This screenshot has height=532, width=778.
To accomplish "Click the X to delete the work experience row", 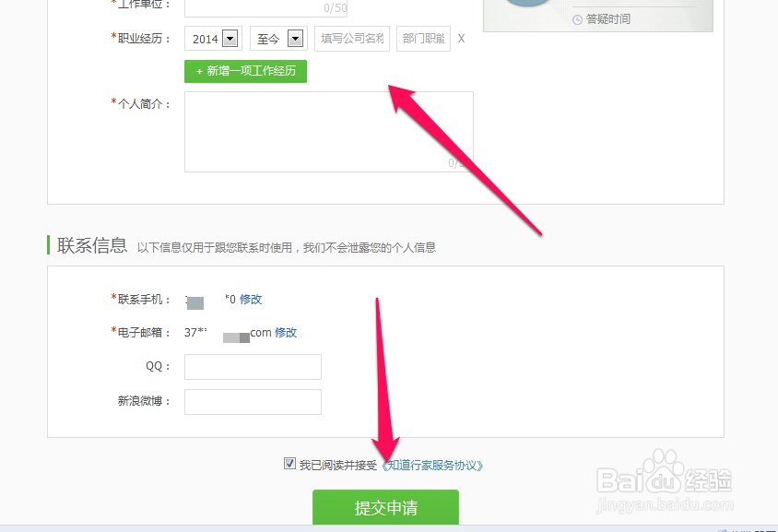I will (461, 39).
